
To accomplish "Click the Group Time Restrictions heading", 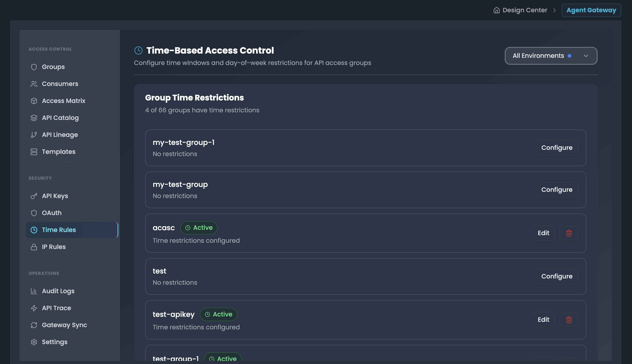I will pos(194,98).
